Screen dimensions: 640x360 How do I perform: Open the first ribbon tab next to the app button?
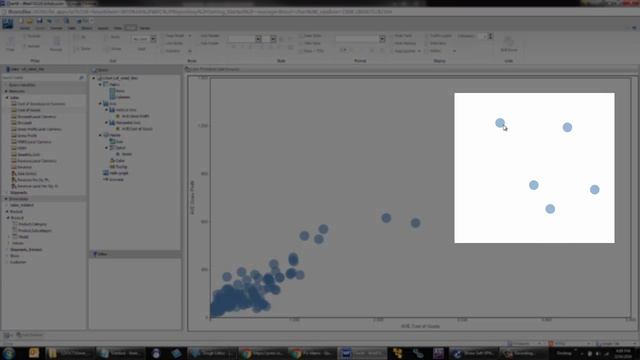[x=24, y=28]
